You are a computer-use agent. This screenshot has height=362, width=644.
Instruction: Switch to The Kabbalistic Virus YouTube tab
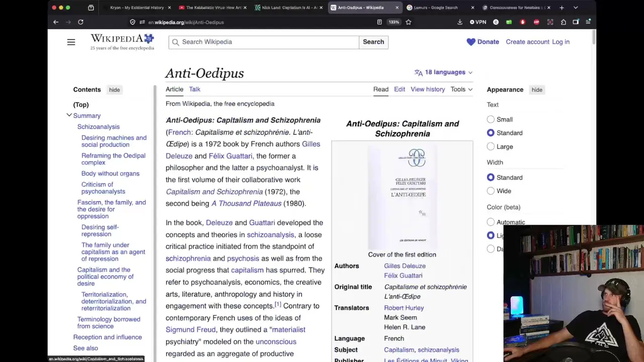pyautogui.click(x=213, y=8)
